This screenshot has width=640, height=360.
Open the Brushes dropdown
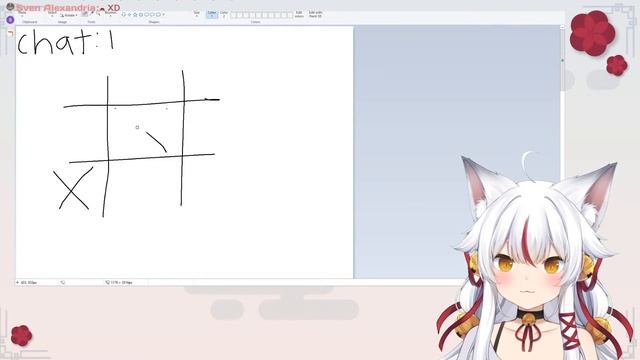(110, 14)
